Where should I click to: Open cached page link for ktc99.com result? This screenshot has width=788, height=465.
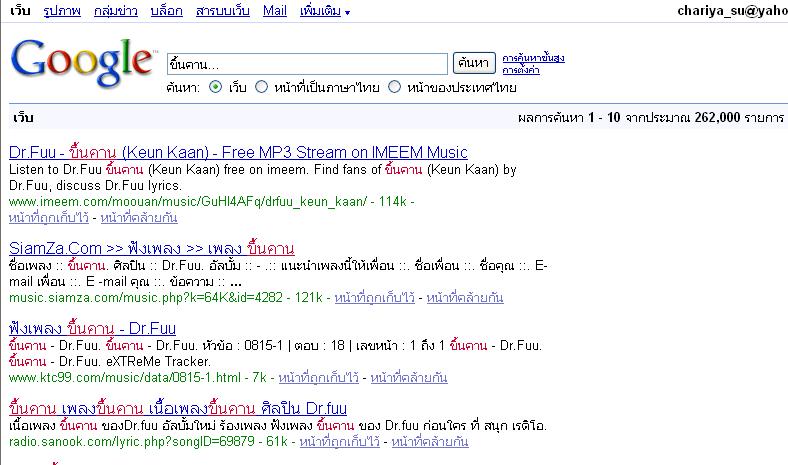[x=319, y=378]
